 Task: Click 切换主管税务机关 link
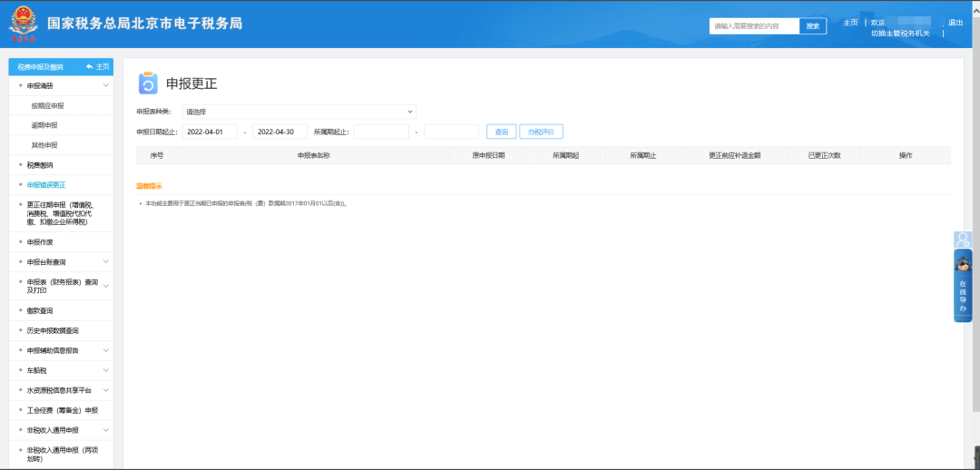pos(901,34)
